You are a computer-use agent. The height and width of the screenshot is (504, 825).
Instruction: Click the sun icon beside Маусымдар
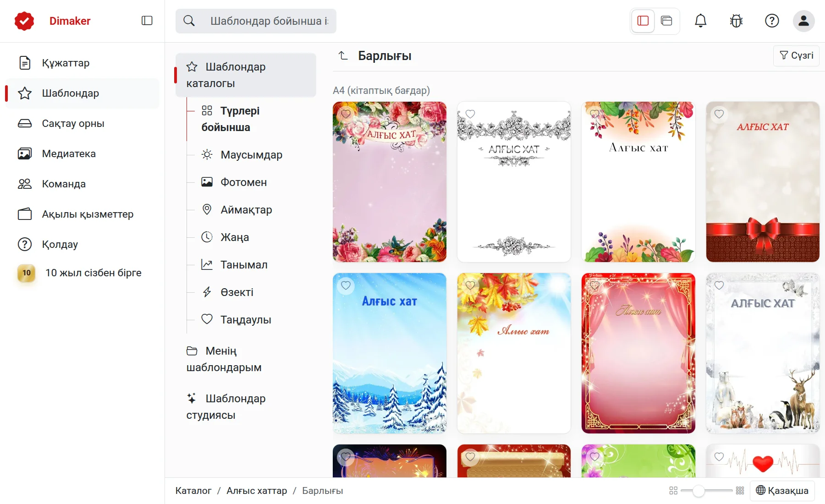(207, 154)
